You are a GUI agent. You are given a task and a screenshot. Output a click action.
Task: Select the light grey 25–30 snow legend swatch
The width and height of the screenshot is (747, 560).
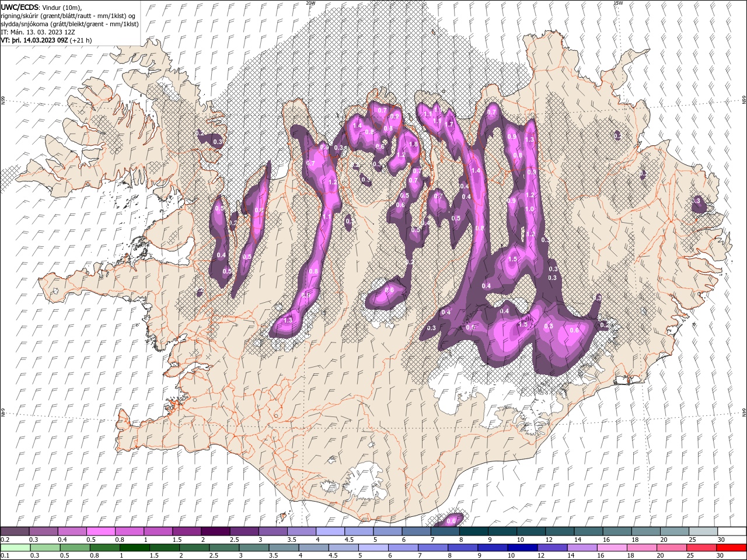click(x=703, y=531)
